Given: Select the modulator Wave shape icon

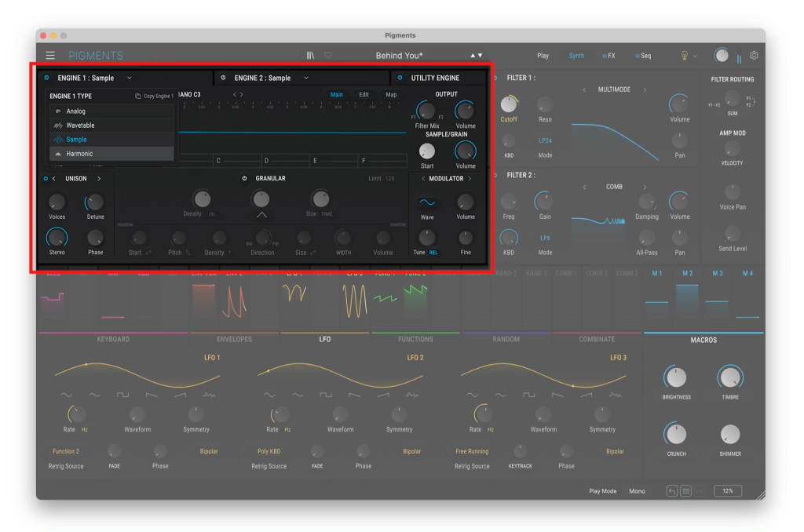Looking at the screenshot, I should 427,202.
